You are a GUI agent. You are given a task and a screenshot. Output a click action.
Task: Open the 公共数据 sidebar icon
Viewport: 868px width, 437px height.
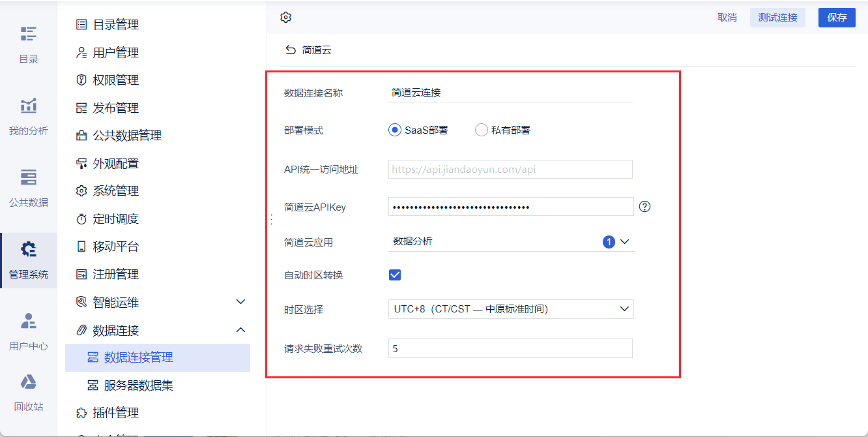[x=28, y=177]
